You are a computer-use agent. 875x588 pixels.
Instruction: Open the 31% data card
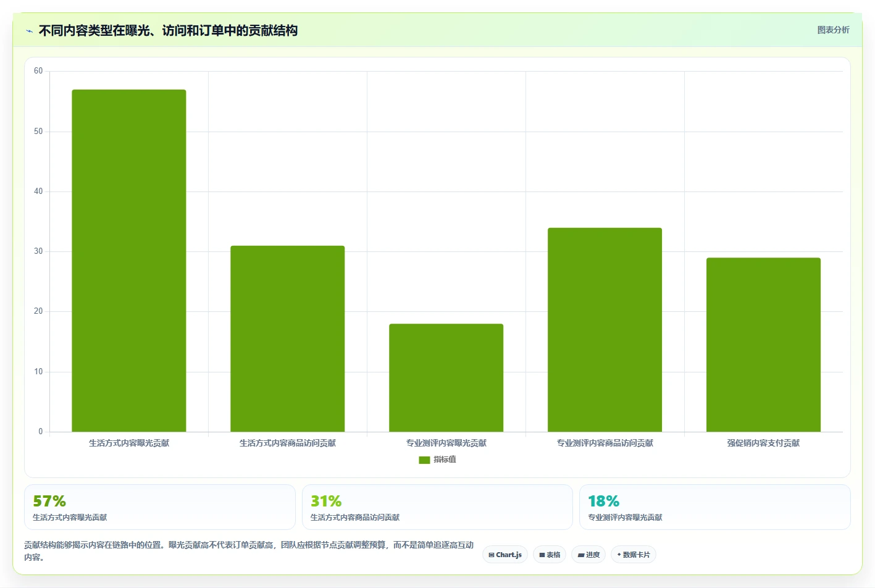437,507
